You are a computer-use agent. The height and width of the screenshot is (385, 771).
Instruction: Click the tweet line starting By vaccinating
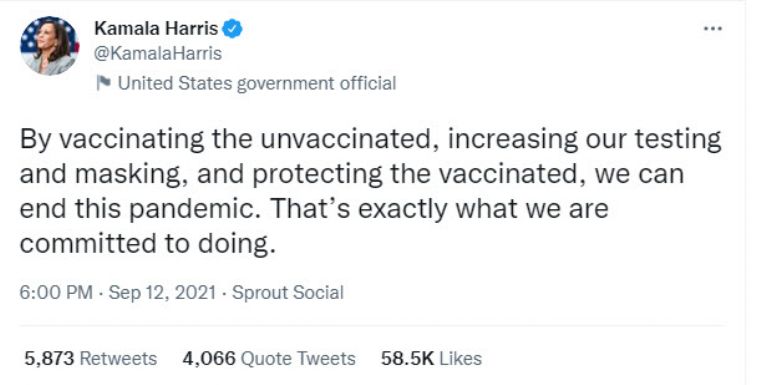point(370,140)
